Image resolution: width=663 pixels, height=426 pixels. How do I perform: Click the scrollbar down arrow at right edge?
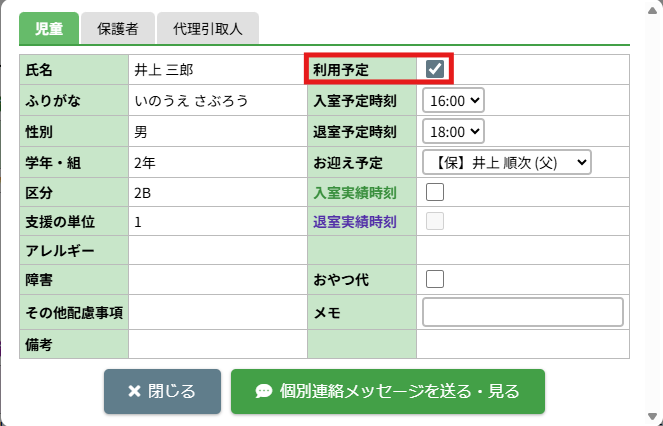tap(652, 415)
